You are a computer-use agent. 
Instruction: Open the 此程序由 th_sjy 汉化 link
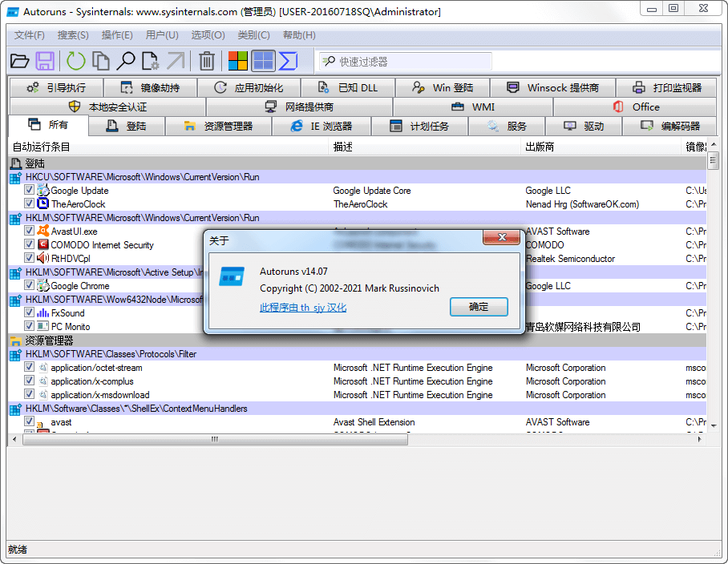(303, 308)
